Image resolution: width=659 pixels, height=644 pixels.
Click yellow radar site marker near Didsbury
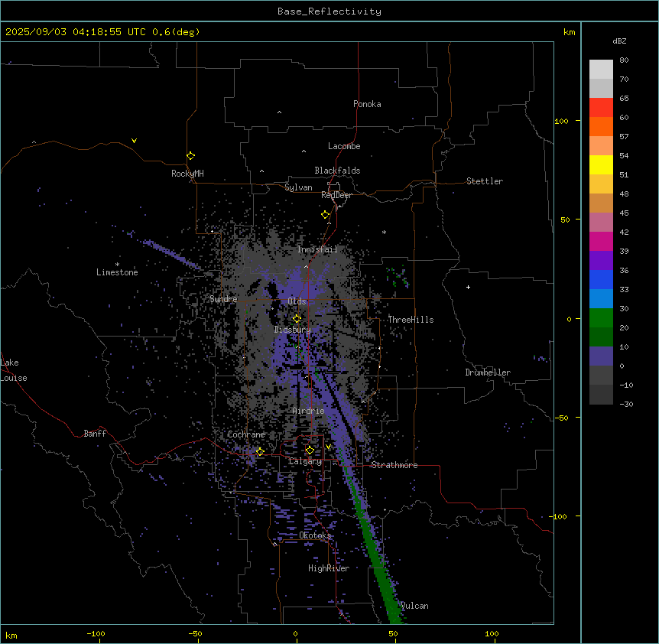297,319
